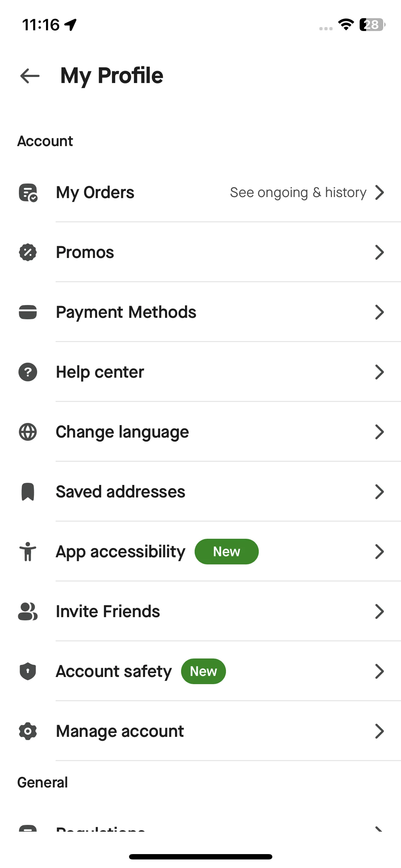401x868 pixels.
Task: Tap See ongoing & history link
Action: click(298, 192)
